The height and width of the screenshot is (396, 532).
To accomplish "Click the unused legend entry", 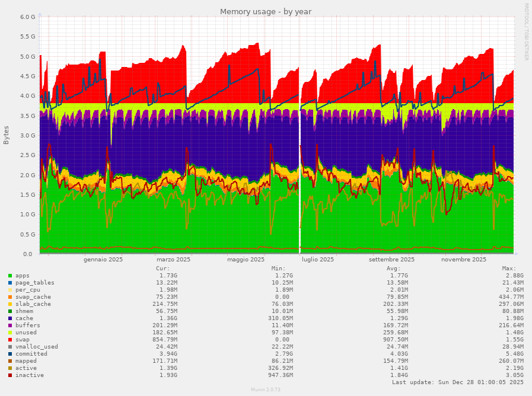I will point(26,333).
